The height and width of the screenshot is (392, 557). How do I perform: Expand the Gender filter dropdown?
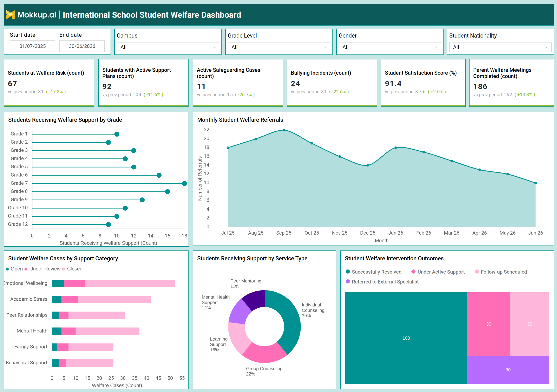[390, 47]
